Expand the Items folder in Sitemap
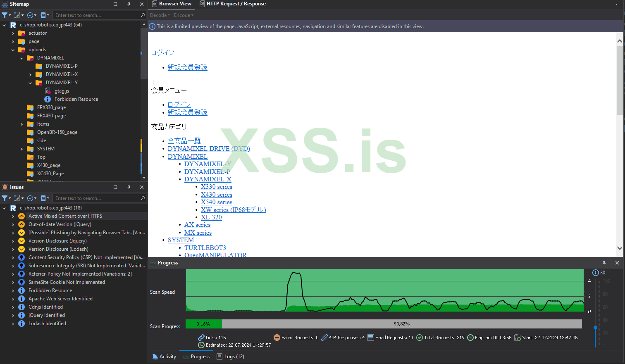 click(x=21, y=124)
